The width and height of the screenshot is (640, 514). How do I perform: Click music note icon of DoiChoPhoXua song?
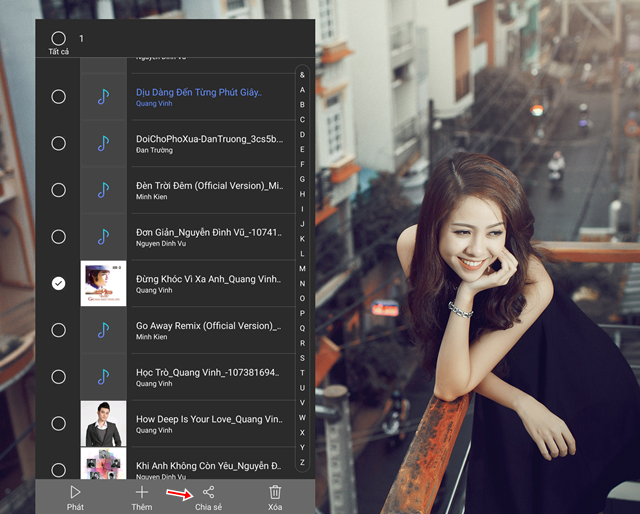pos(103,143)
